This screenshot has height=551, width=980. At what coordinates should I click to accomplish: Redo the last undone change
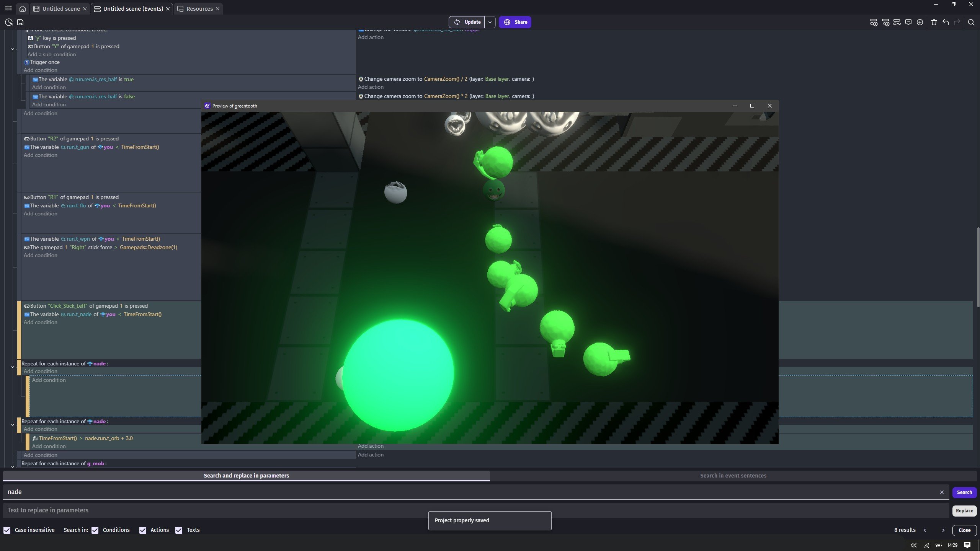coord(957,22)
